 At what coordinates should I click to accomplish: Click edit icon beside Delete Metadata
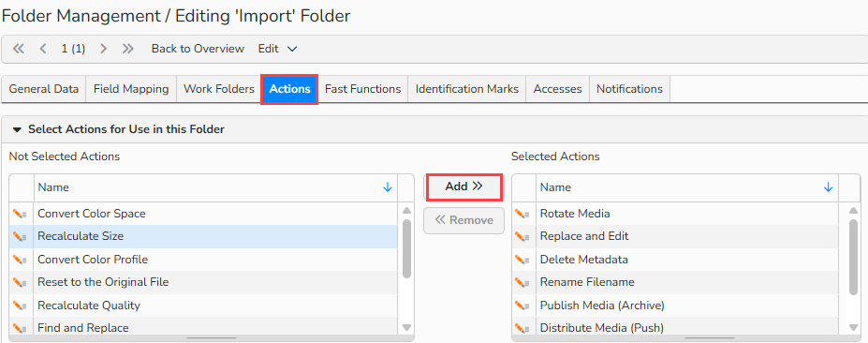522,260
